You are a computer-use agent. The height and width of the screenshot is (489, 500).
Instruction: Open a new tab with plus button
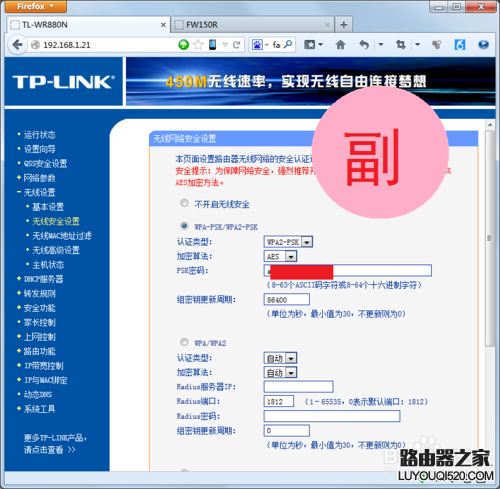pos(343,25)
